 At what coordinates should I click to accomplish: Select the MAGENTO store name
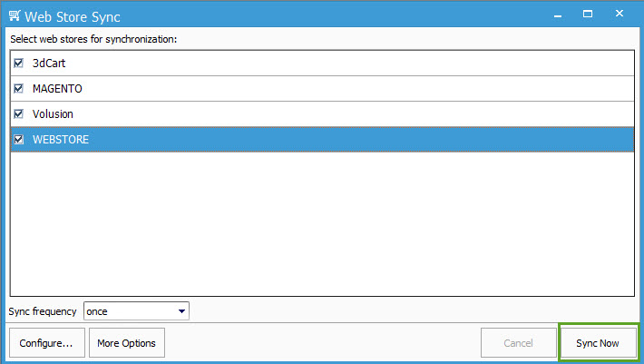pyautogui.click(x=57, y=88)
